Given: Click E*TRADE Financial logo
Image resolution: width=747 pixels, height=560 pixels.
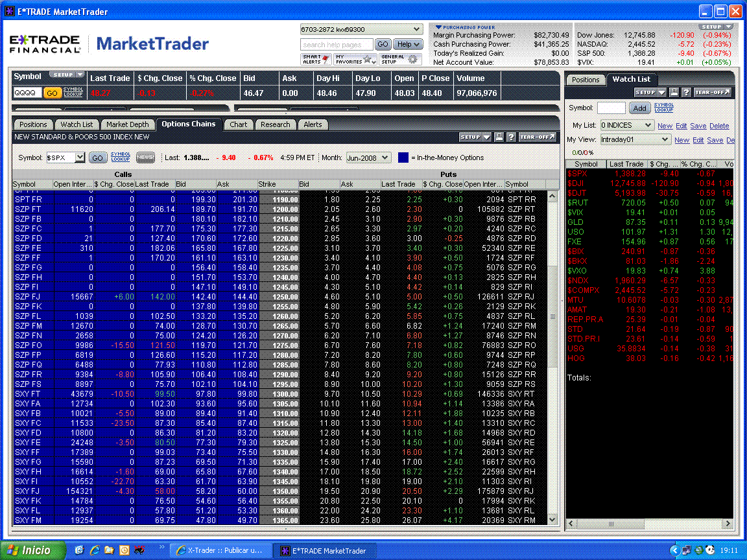Looking at the screenshot, I should click(45, 44).
